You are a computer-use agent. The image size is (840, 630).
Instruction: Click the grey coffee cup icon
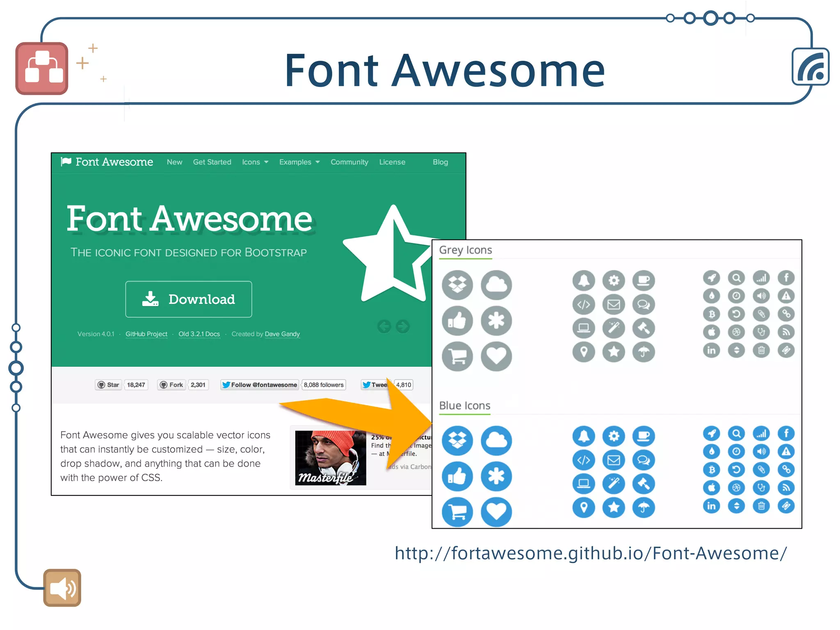click(x=644, y=281)
